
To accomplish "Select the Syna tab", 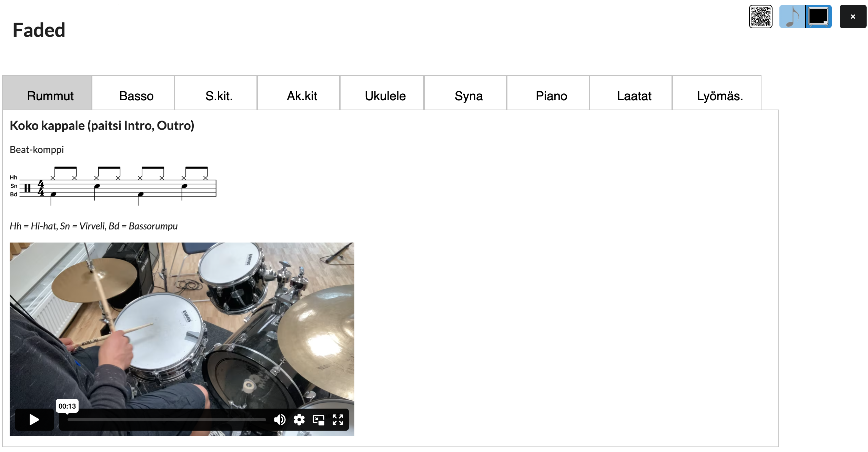I will 468,96.
